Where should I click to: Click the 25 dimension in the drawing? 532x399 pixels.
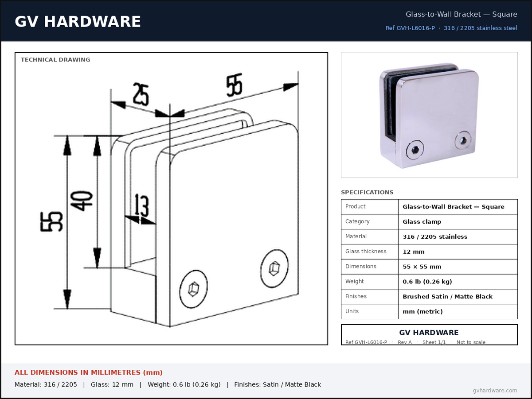tap(141, 94)
